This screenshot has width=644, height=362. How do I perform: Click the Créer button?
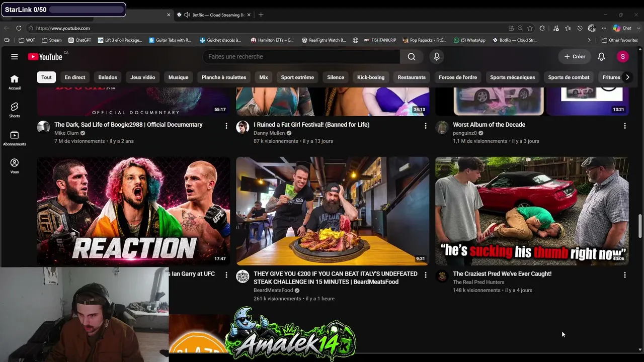[x=575, y=57]
